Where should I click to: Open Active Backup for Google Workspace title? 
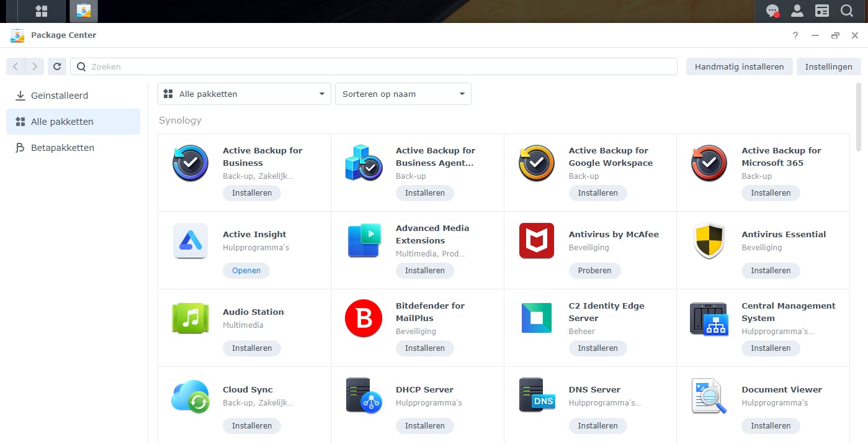(x=611, y=156)
